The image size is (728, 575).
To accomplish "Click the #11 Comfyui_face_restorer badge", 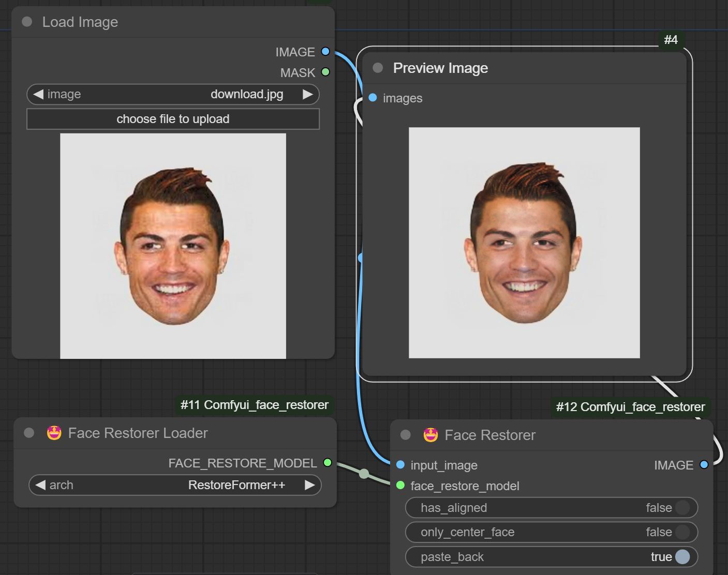I will [x=255, y=405].
